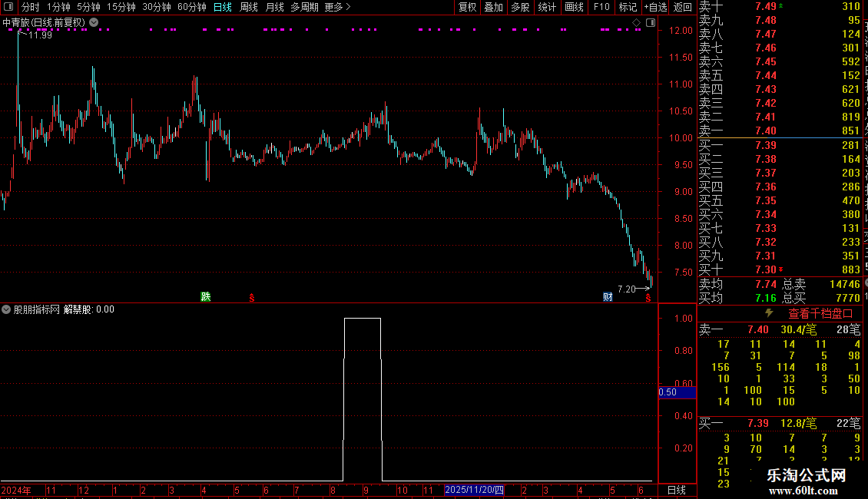This screenshot has height=499, width=868.
Task: Click the 叠加 overlay button
Action: [x=493, y=7]
